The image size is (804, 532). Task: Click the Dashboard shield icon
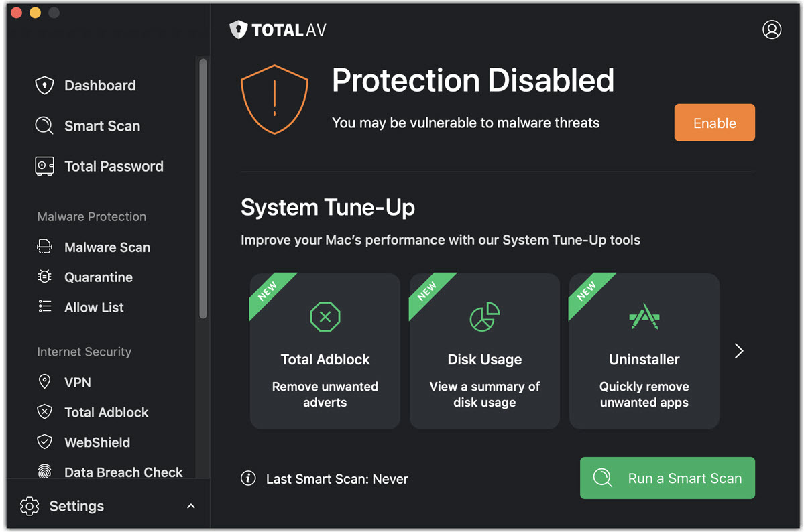tap(44, 86)
